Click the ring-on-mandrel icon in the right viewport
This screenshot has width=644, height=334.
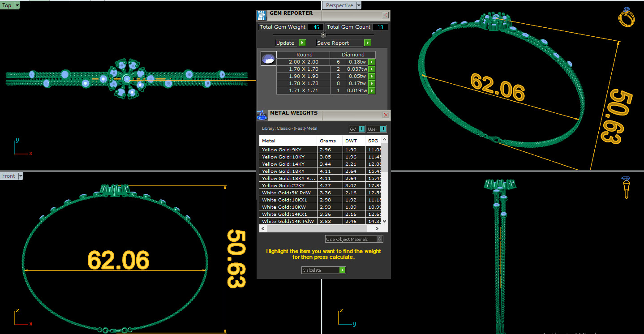click(x=627, y=188)
